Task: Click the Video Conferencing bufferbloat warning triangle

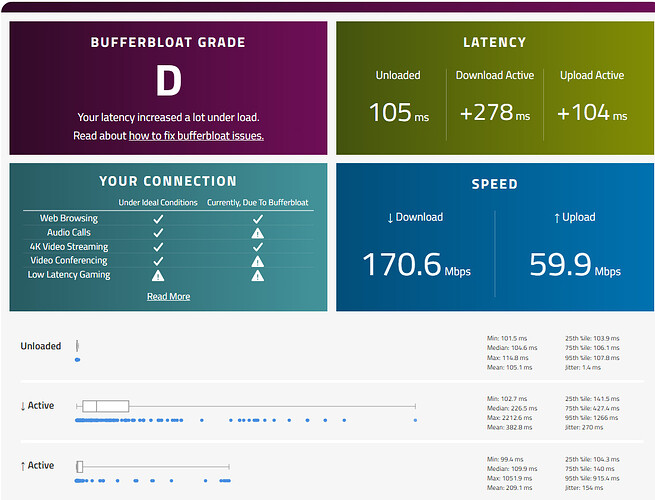Action: 258,261
